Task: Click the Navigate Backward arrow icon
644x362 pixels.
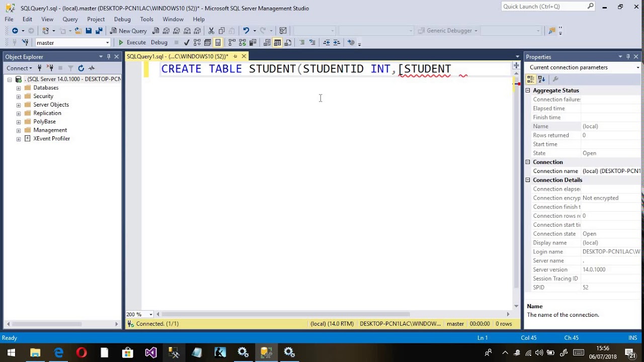Action: [15, 31]
